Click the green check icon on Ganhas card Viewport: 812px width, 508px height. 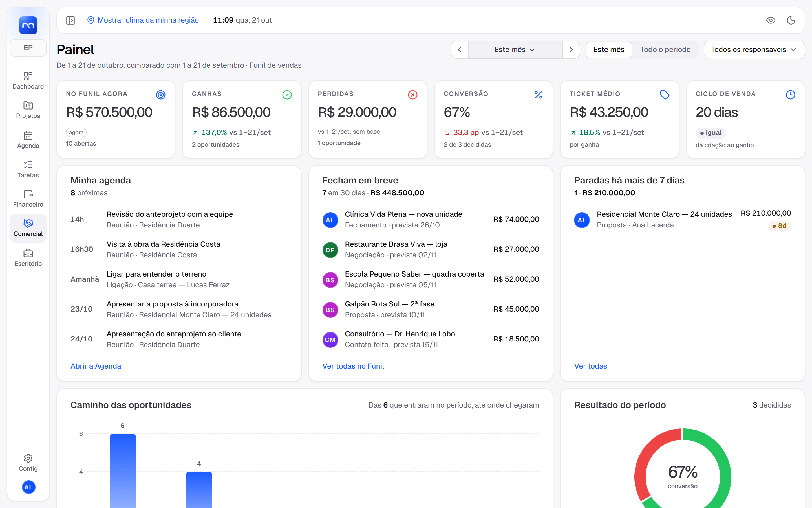[287, 95]
